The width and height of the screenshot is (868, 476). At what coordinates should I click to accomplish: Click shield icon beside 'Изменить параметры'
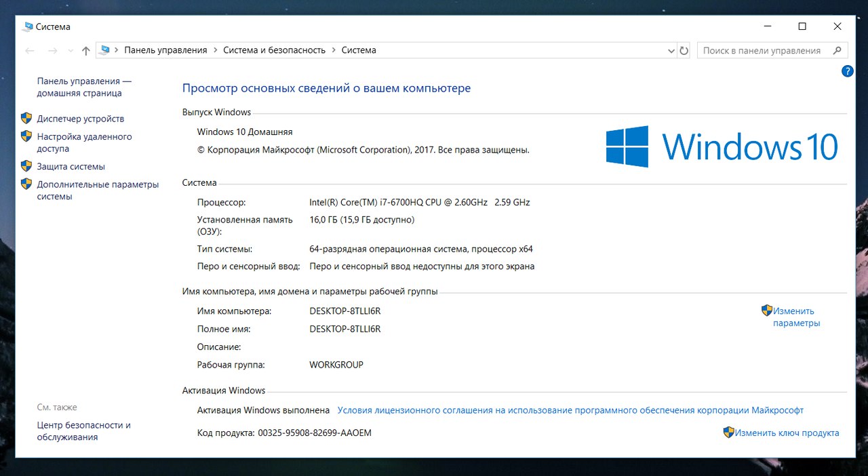point(767,311)
